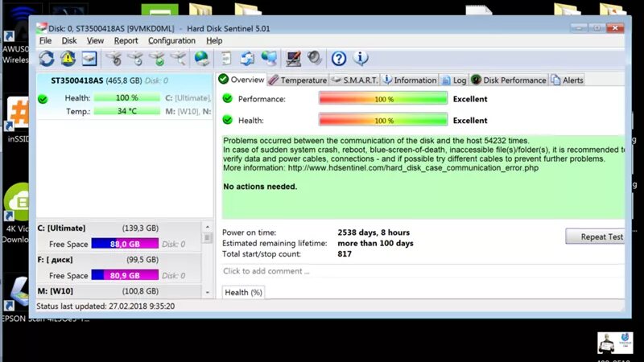Switch to the Log tab

pyautogui.click(x=454, y=80)
